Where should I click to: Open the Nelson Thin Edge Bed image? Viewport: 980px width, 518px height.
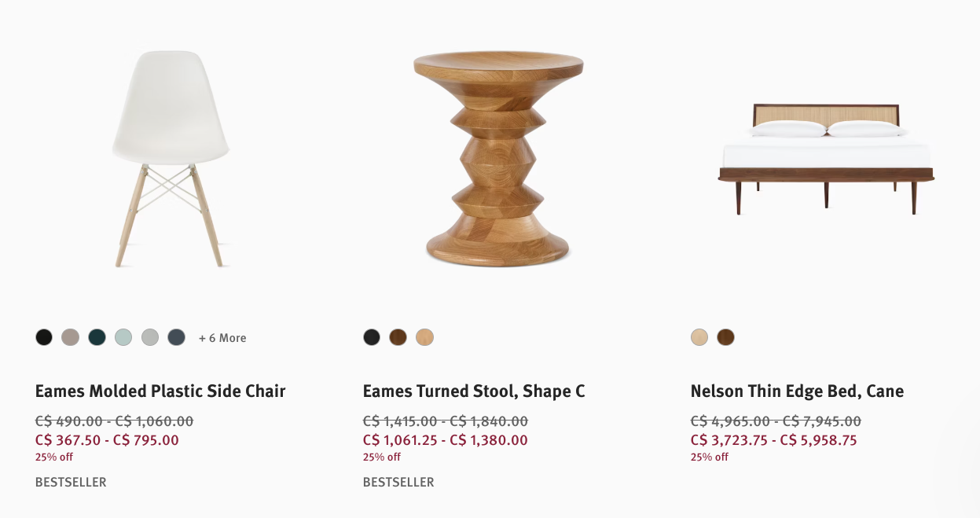coord(826,159)
